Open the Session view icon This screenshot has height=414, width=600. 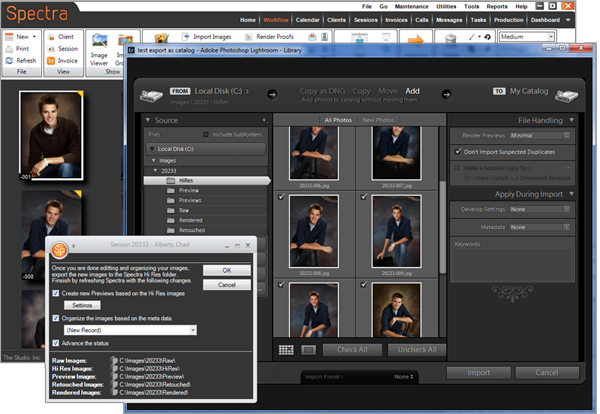(51, 49)
